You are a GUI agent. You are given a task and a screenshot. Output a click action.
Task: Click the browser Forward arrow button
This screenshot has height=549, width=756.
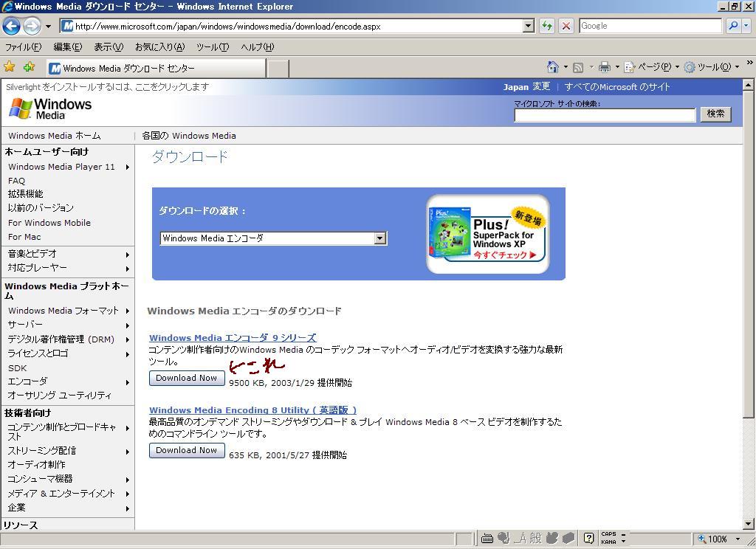32,26
